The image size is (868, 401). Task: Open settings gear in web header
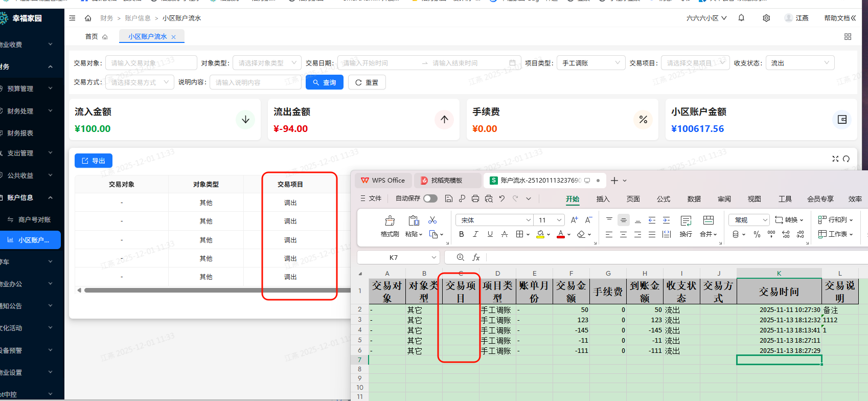766,18
